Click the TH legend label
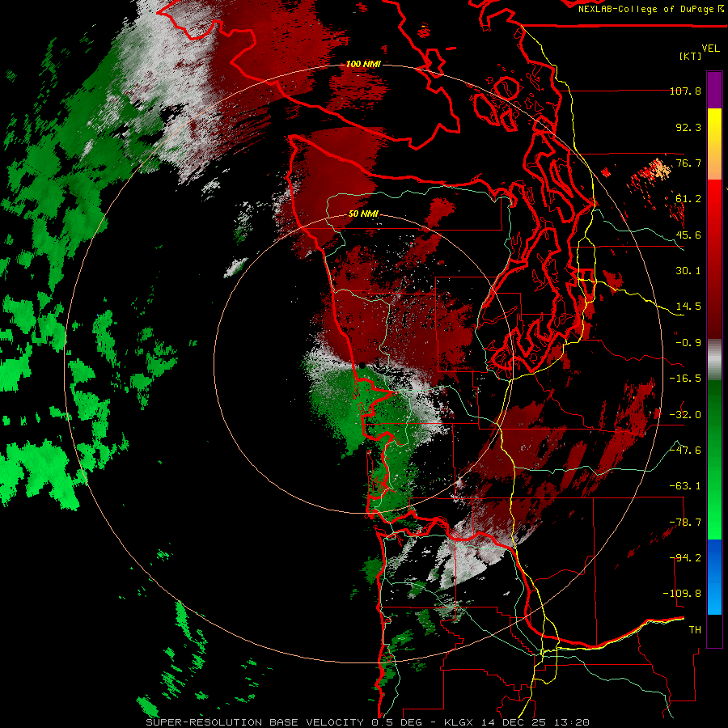Image resolution: width=728 pixels, height=728 pixels. [x=695, y=630]
